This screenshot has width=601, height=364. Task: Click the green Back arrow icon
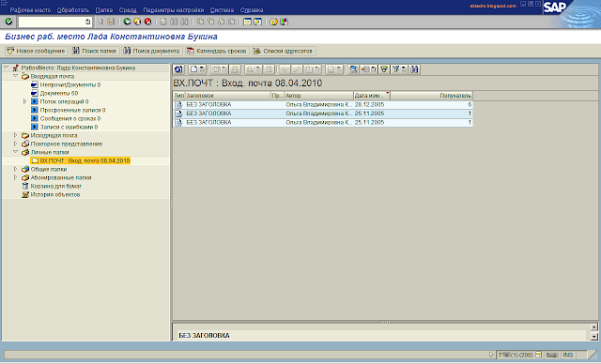pyautogui.click(x=128, y=22)
